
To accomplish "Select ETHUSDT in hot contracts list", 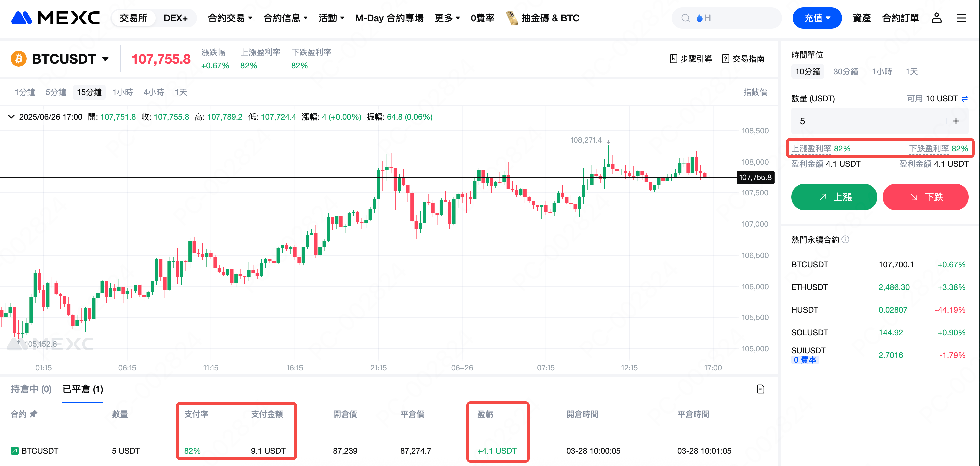I will tap(878, 287).
